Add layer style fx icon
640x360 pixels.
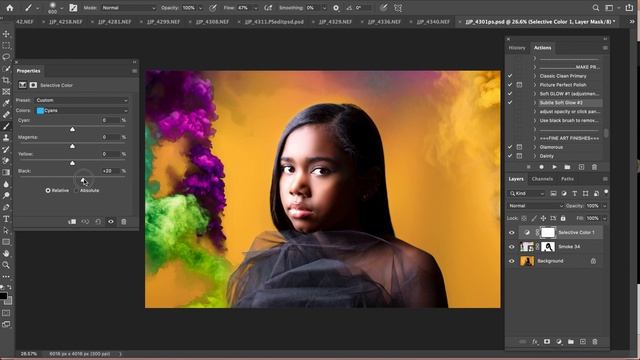tap(535, 342)
